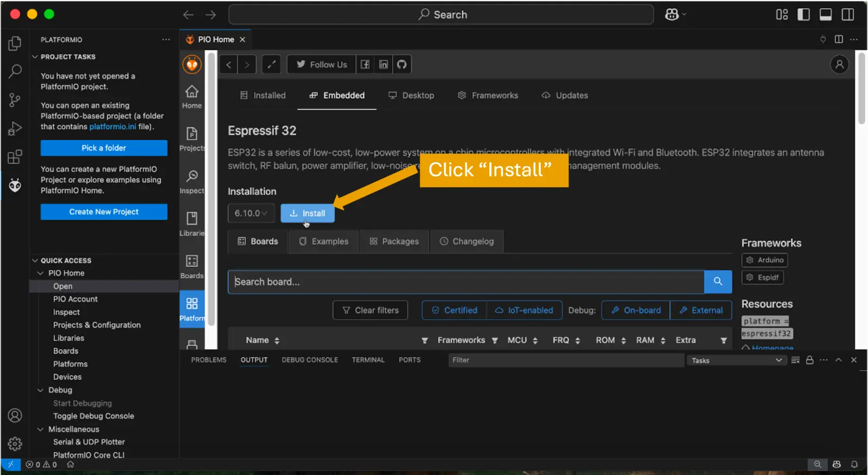
Task: Open the 6.10.0 version dropdown
Action: [x=251, y=213]
